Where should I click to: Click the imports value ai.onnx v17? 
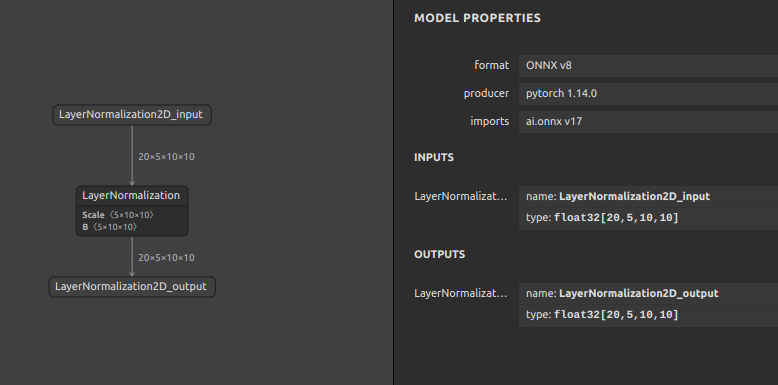pos(648,121)
